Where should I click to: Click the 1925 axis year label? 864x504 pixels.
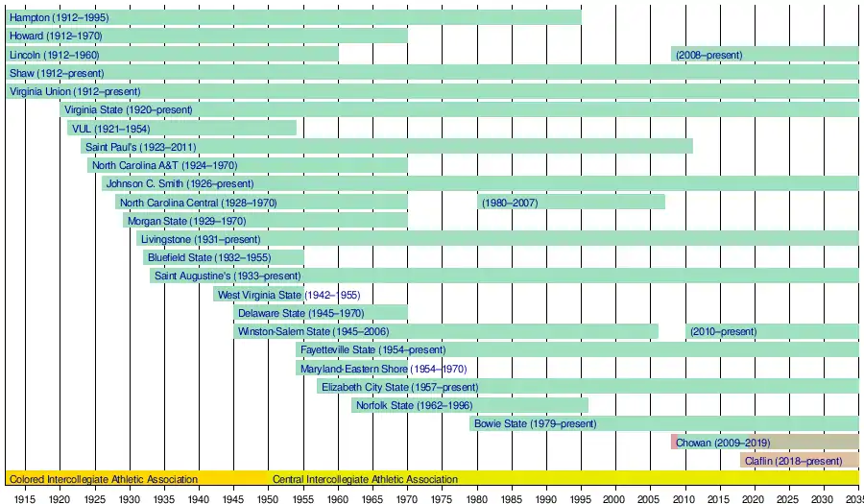tap(95, 498)
